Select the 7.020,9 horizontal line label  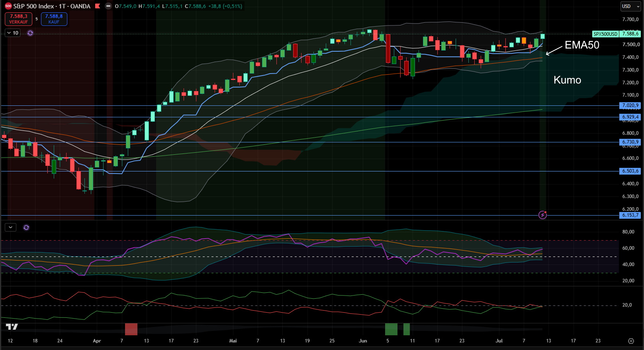click(630, 106)
